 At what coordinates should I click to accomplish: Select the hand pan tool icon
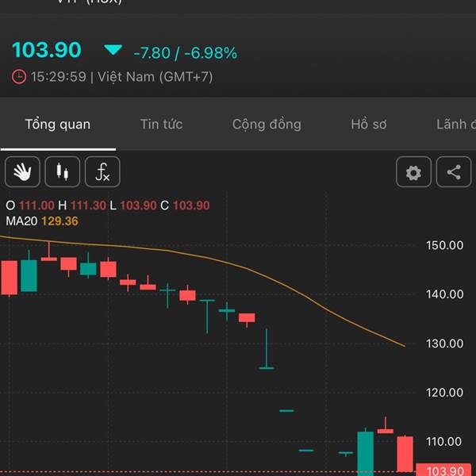click(22, 172)
